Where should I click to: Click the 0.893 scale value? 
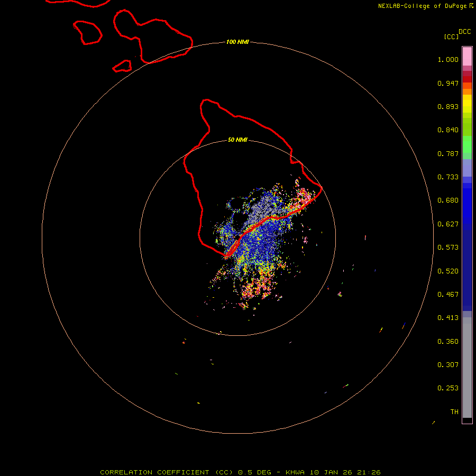coord(448,106)
